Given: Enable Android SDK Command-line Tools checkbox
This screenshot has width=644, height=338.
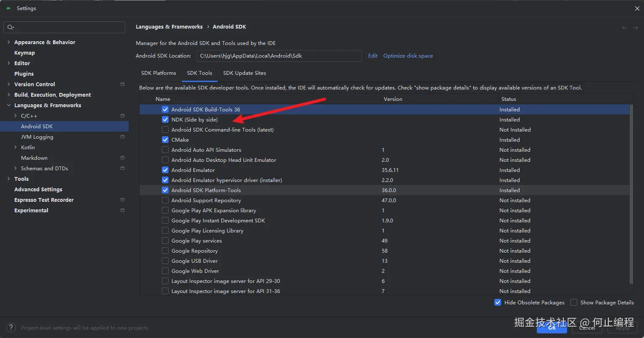Looking at the screenshot, I should 165,130.
